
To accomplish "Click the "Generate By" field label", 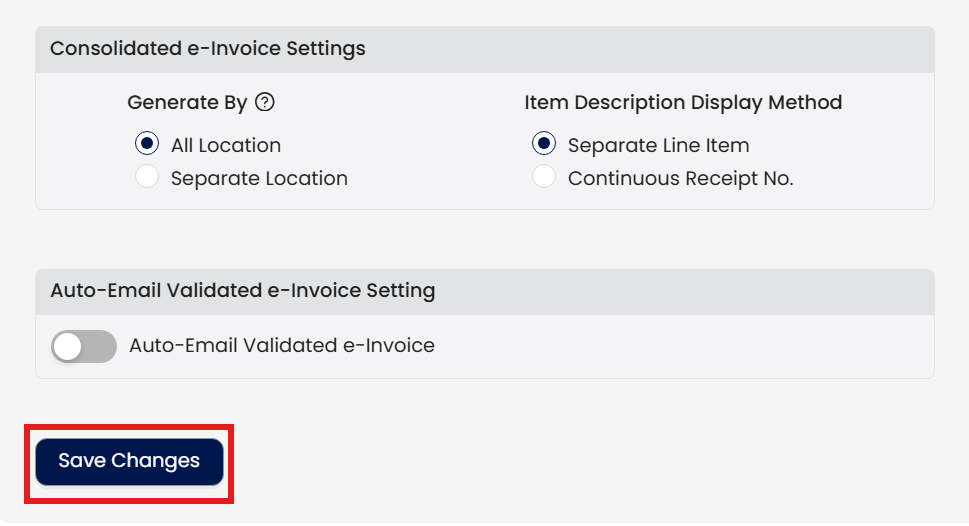I will coord(187,102).
